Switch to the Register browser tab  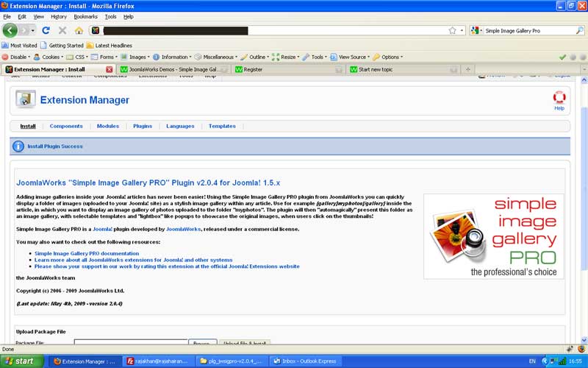288,69
